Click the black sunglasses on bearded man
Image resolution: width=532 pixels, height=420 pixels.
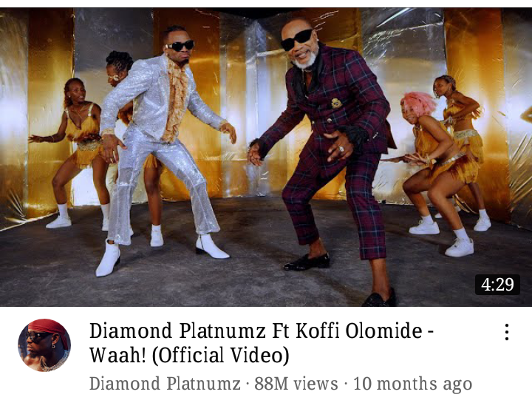(297, 39)
